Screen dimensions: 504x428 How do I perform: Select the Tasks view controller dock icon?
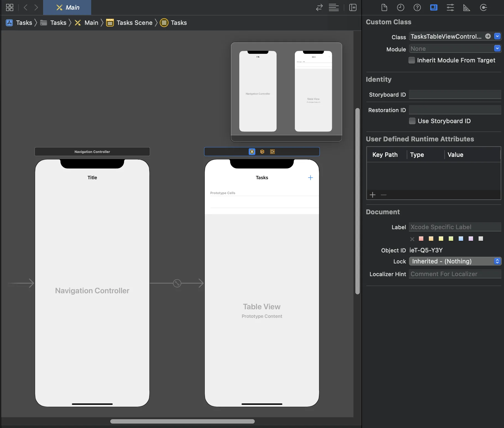click(252, 152)
